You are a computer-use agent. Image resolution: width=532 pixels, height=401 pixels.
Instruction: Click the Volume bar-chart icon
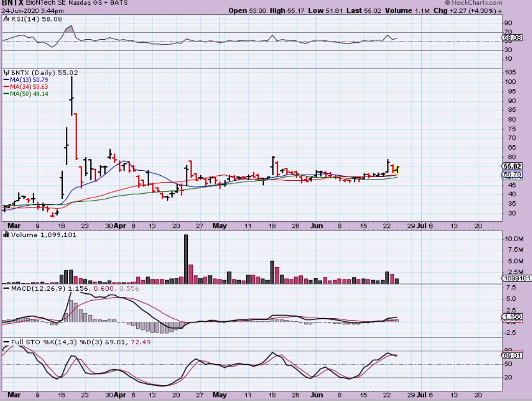point(6,234)
